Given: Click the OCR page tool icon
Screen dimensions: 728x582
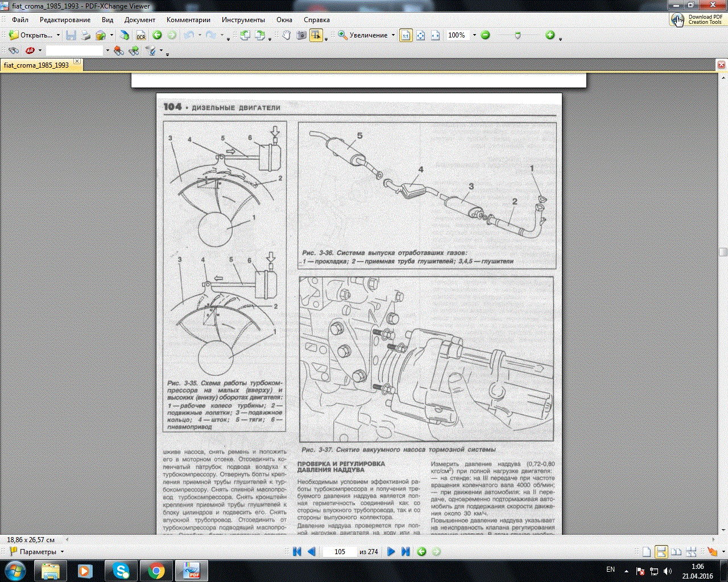Looking at the screenshot, I should coord(140,35).
